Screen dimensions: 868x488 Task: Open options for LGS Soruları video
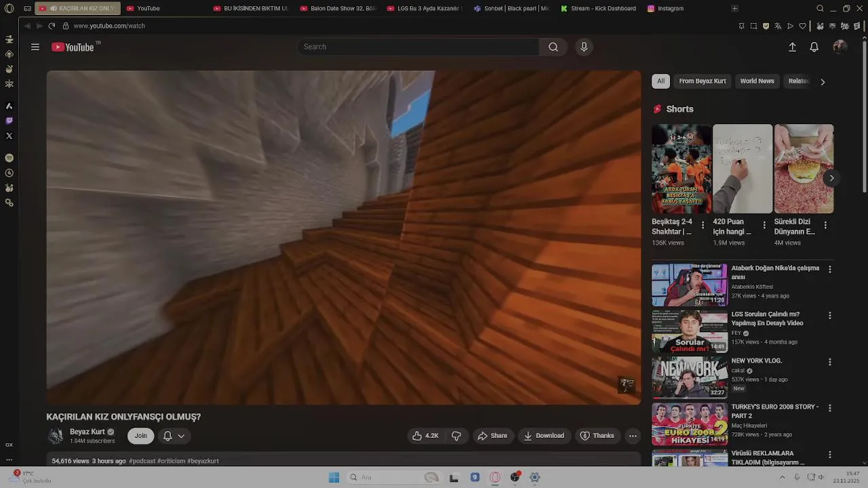829,315
